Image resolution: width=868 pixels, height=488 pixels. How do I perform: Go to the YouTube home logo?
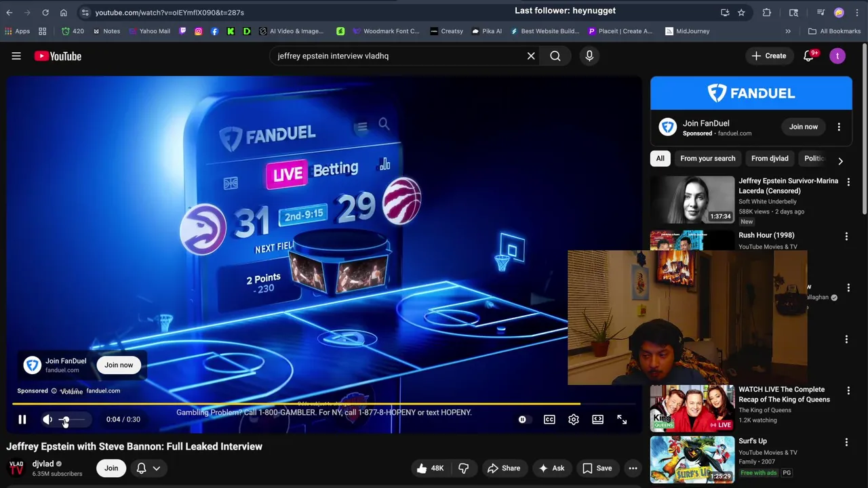(58, 56)
